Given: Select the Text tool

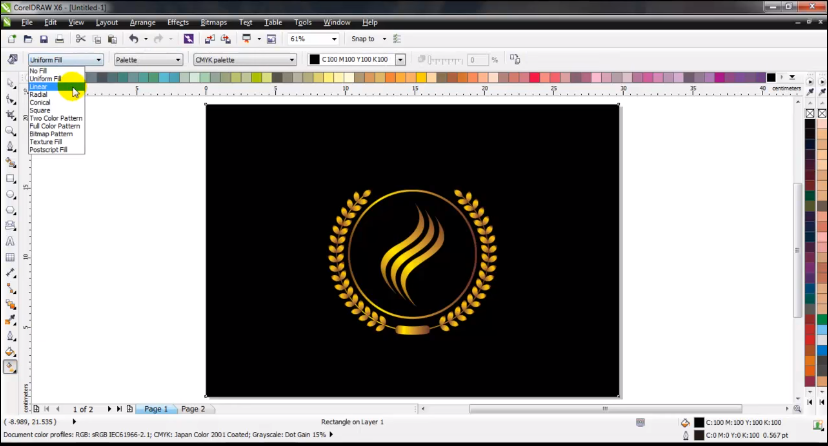Looking at the screenshot, I should pyautogui.click(x=10, y=241).
